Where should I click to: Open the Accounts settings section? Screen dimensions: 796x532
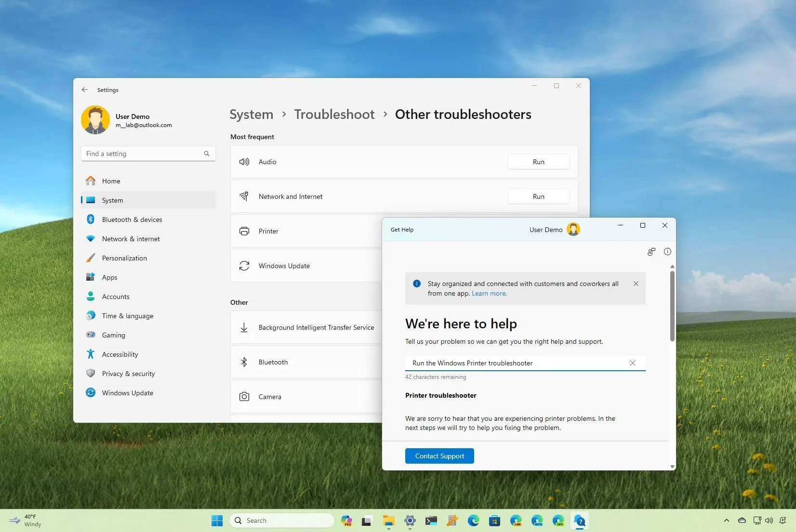148,297
